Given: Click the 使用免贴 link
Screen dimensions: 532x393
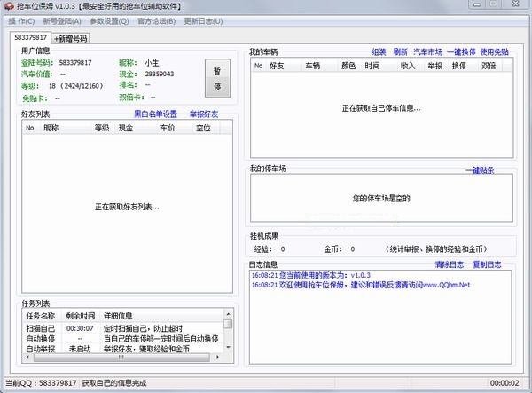Looking at the screenshot, I should (495, 51).
